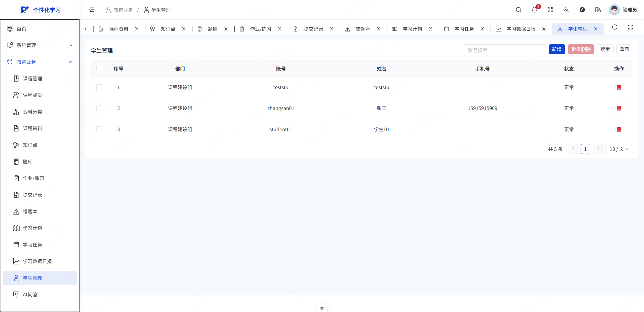Open the header search magnifier icon
The height and width of the screenshot is (312, 644).
[518, 10]
